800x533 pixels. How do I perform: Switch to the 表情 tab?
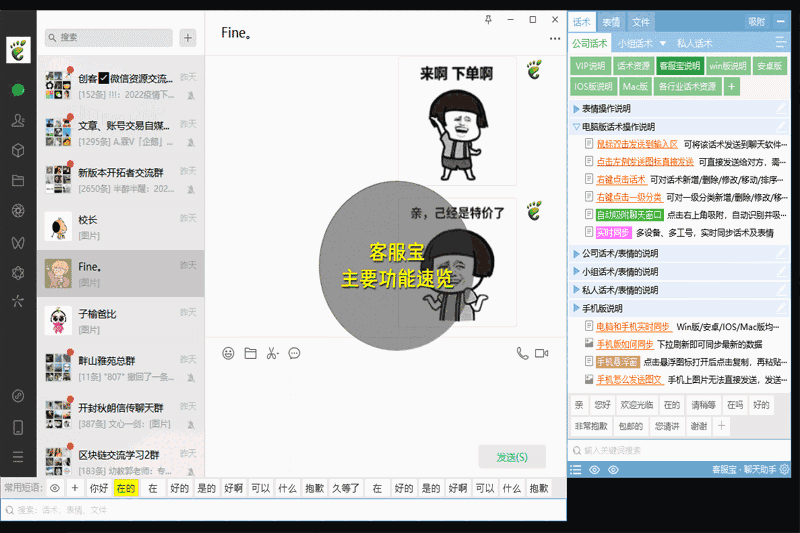tap(610, 21)
